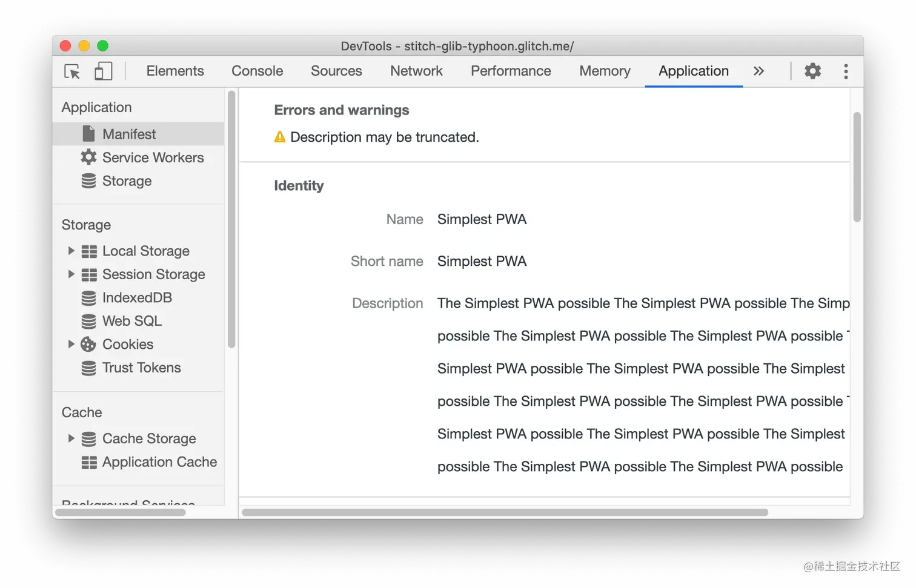This screenshot has width=916, height=588.
Task: Switch to the Console tab
Action: pos(257,71)
